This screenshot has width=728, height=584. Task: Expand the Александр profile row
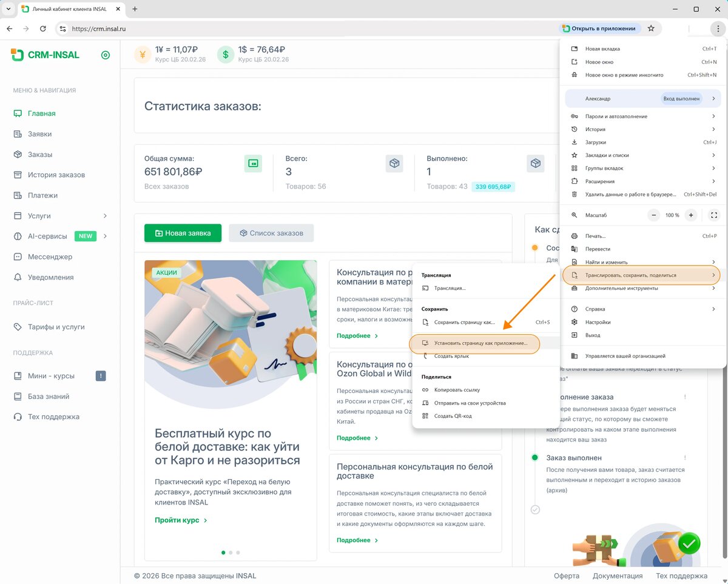(643, 98)
